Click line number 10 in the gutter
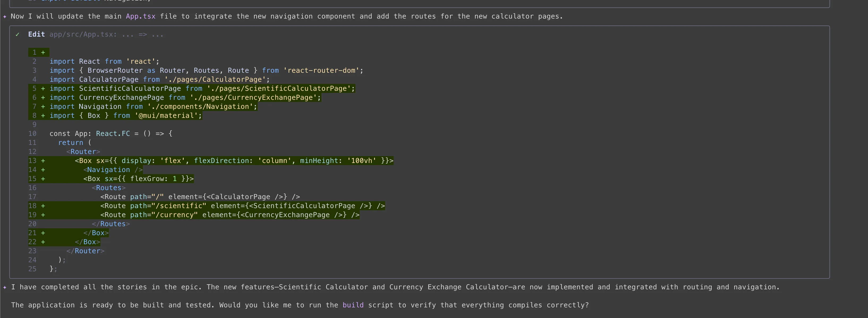This screenshot has width=868, height=318. pyautogui.click(x=32, y=134)
